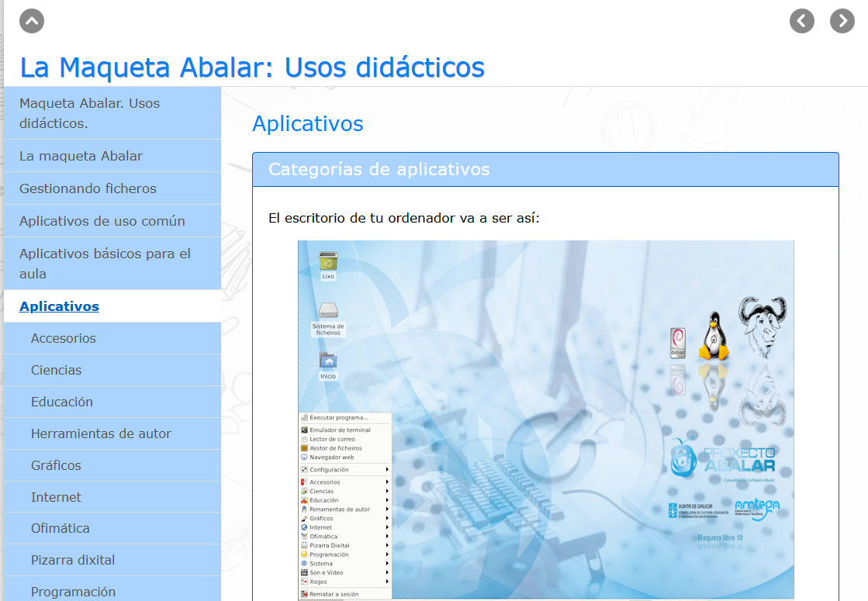The image size is (868, 601).
Task: Click the Sistema de ficheiros drive icon
Action: (328, 311)
